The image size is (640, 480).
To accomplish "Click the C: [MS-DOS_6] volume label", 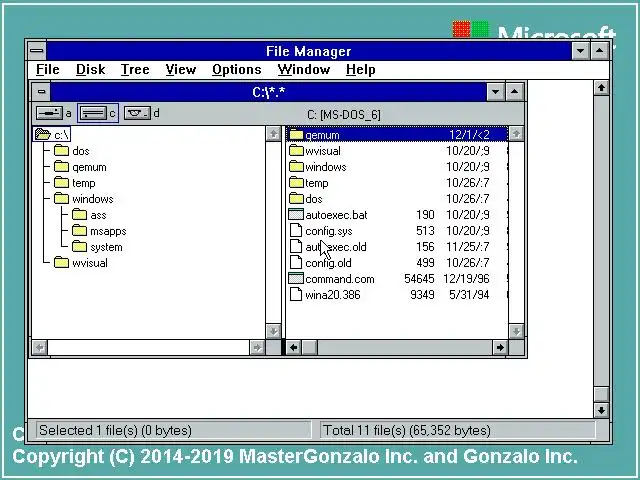I will pos(344,115).
